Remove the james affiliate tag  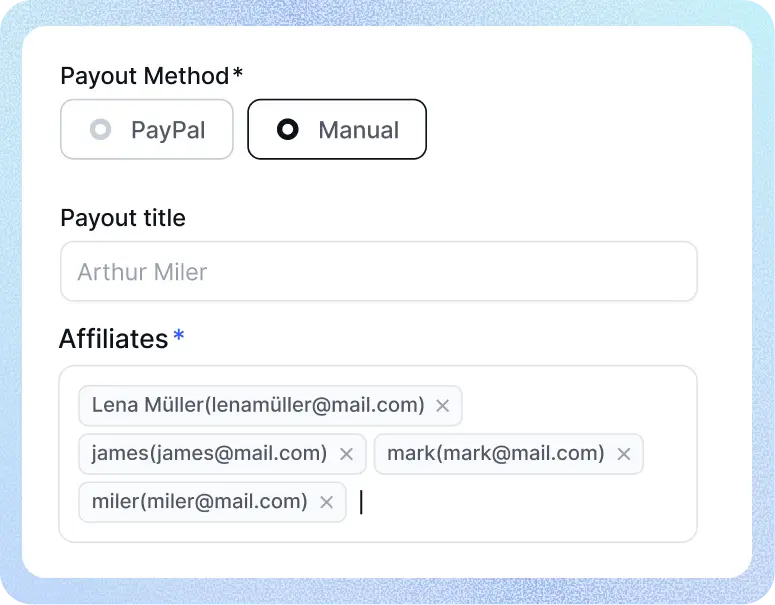(x=347, y=454)
